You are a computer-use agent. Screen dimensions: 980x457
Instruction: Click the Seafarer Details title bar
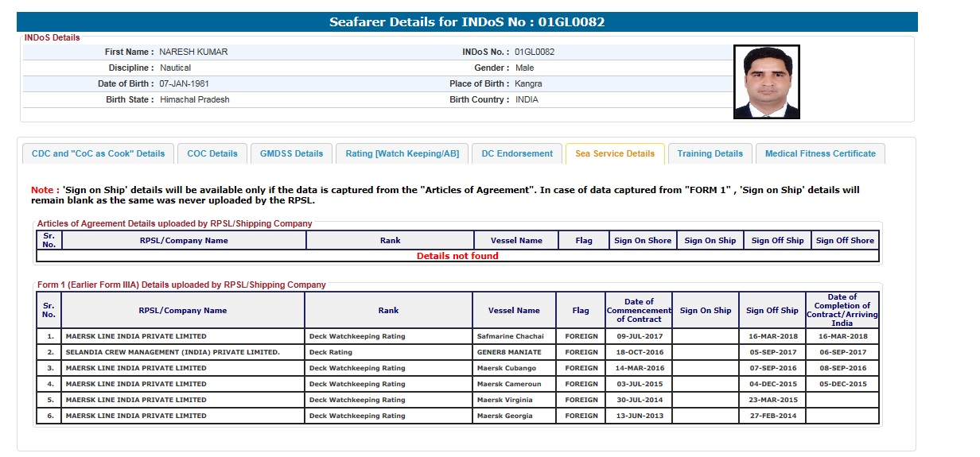pos(467,22)
